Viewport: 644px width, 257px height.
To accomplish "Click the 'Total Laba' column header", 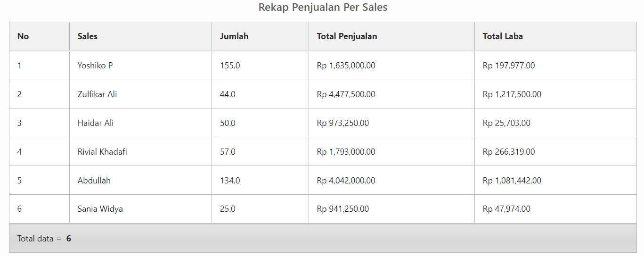I will tap(503, 36).
